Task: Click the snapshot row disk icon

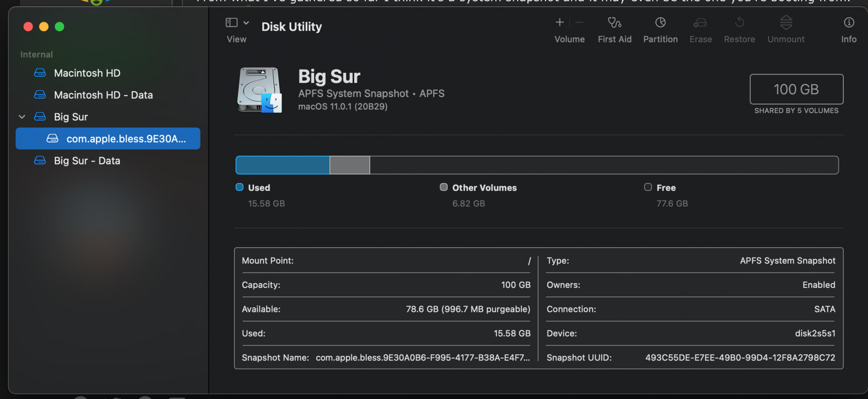Action: 53,138
